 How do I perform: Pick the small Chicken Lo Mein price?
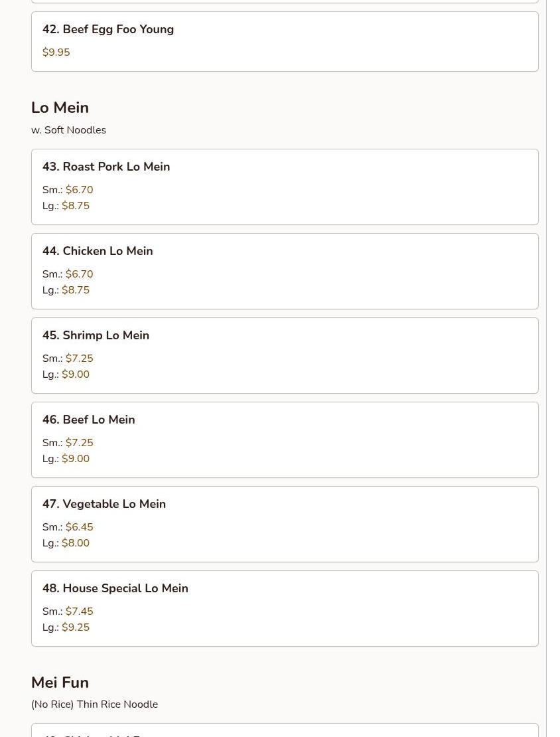click(79, 274)
